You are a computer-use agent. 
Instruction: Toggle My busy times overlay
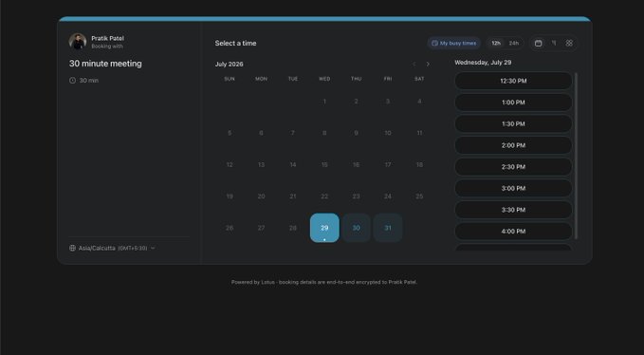point(454,43)
